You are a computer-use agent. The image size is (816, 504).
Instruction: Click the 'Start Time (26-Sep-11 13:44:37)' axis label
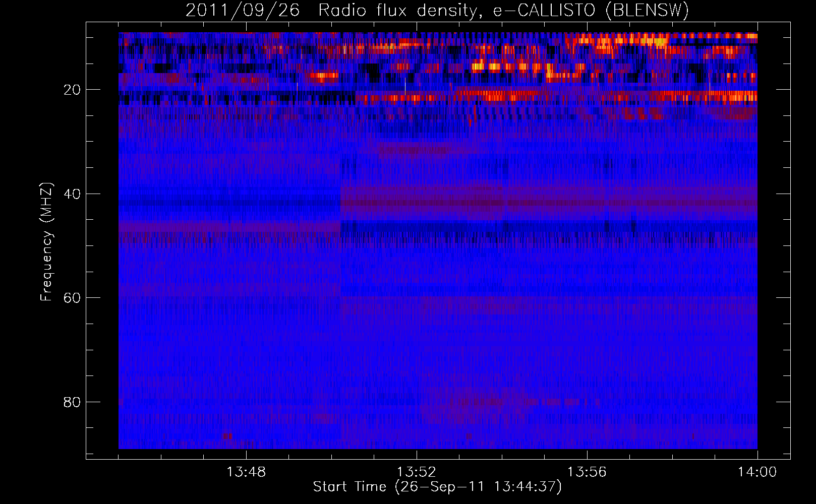[x=437, y=487]
